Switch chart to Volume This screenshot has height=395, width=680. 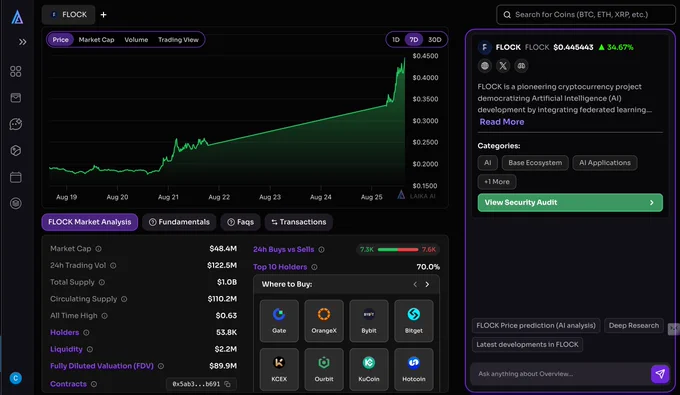pyautogui.click(x=136, y=40)
